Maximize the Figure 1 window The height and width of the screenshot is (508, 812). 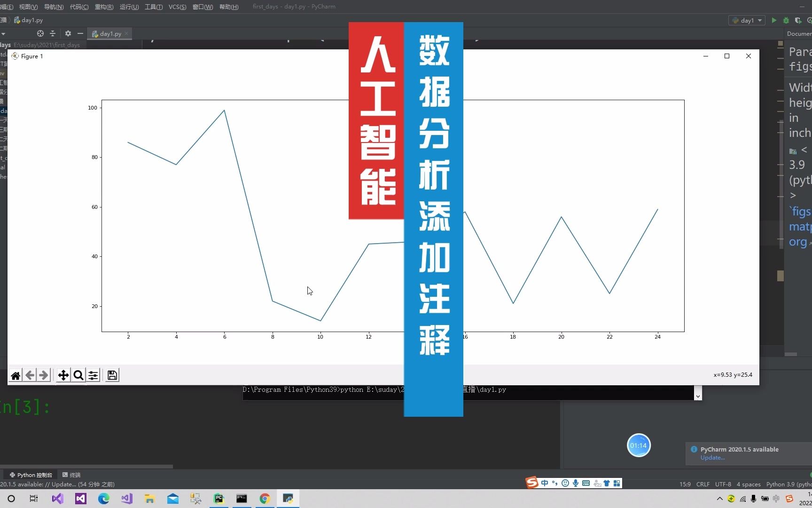click(727, 56)
